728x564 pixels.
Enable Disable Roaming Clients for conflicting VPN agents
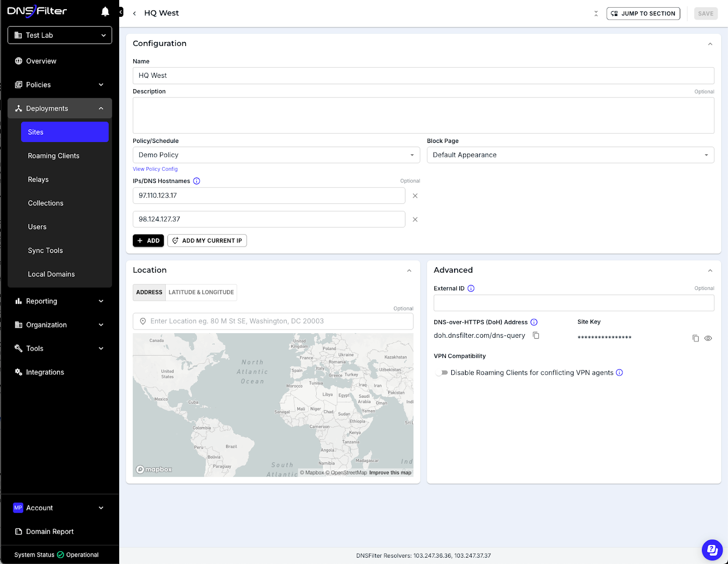440,372
